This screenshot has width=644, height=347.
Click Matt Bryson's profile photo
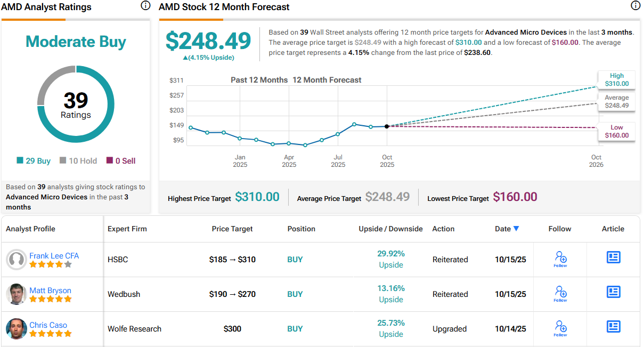click(x=17, y=294)
